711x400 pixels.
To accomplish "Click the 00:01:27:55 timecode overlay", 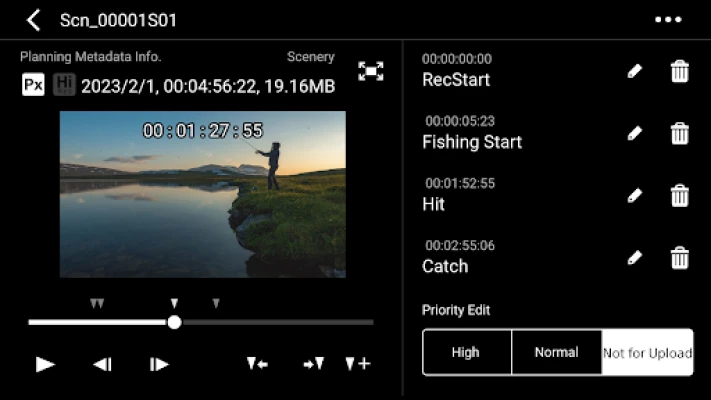I will click(203, 131).
